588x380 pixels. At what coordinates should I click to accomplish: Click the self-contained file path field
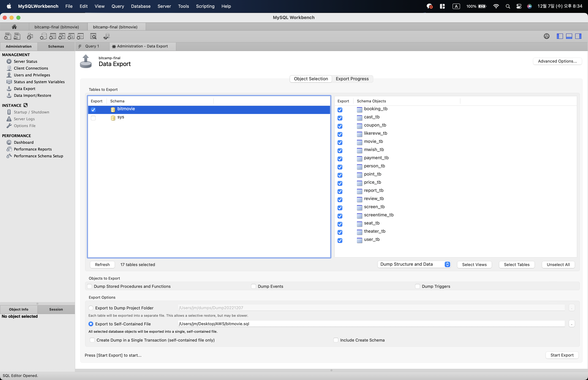[x=371, y=324]
